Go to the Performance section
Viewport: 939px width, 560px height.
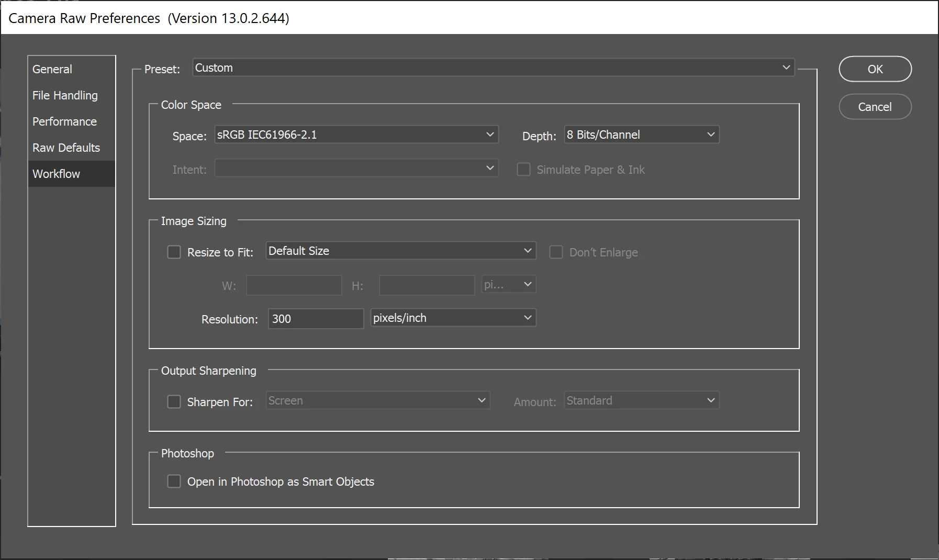pyautogui.click(x=71, y=121)
